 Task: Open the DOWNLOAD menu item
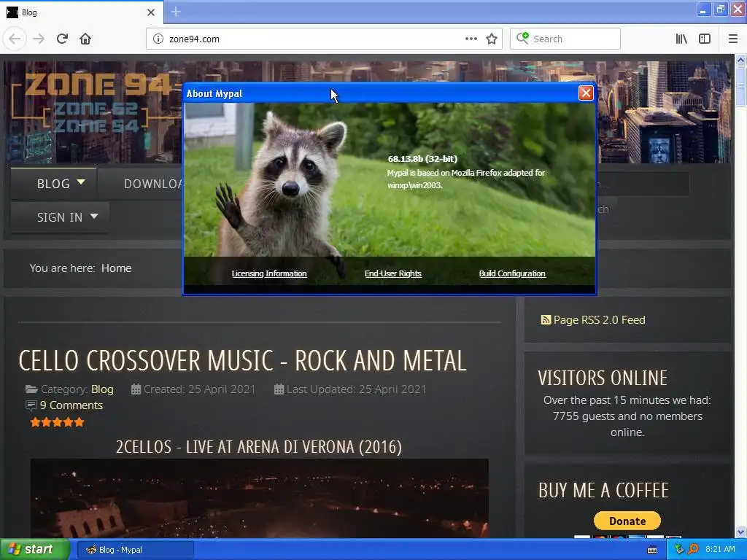[152, 184]
